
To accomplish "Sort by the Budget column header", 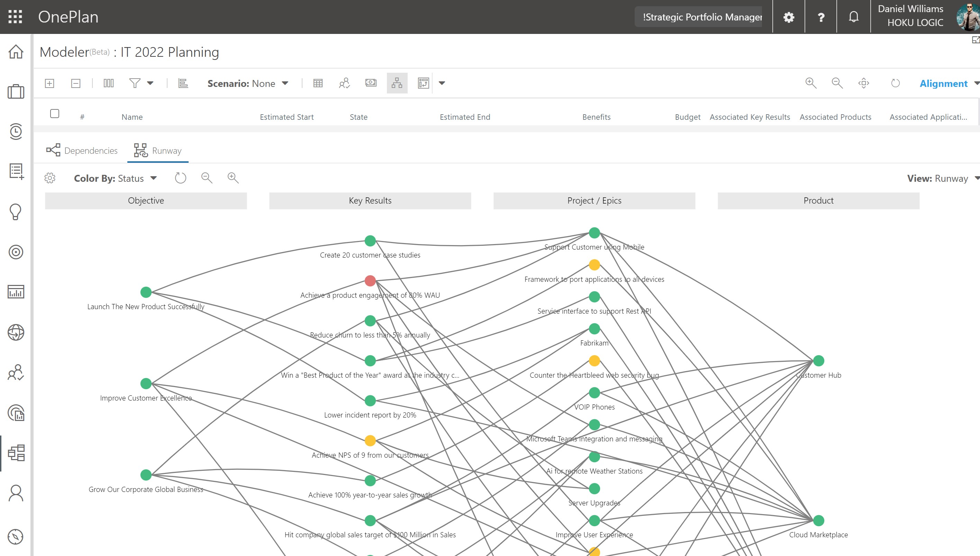I will click(687, 117).
